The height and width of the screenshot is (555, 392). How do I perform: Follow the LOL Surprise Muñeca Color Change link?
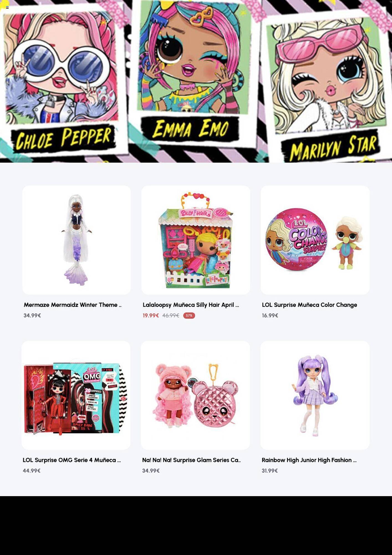pyautogui.click(x=309, y=305)
